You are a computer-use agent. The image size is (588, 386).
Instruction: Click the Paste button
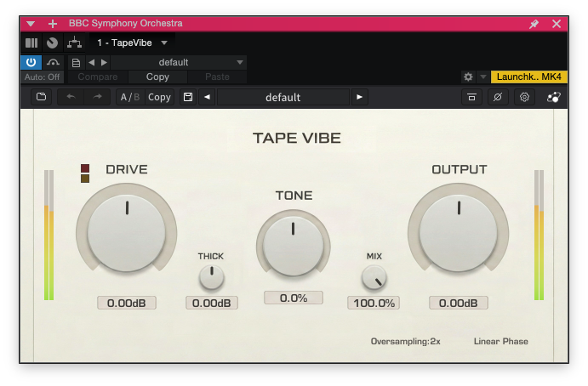pyautogui.click(x=217, y=77)
